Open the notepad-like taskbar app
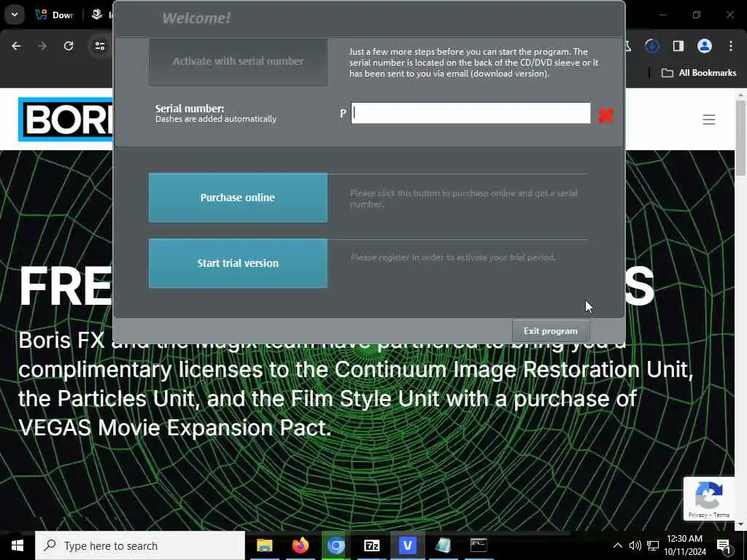The image size is (747, 560). coord(443,545)
